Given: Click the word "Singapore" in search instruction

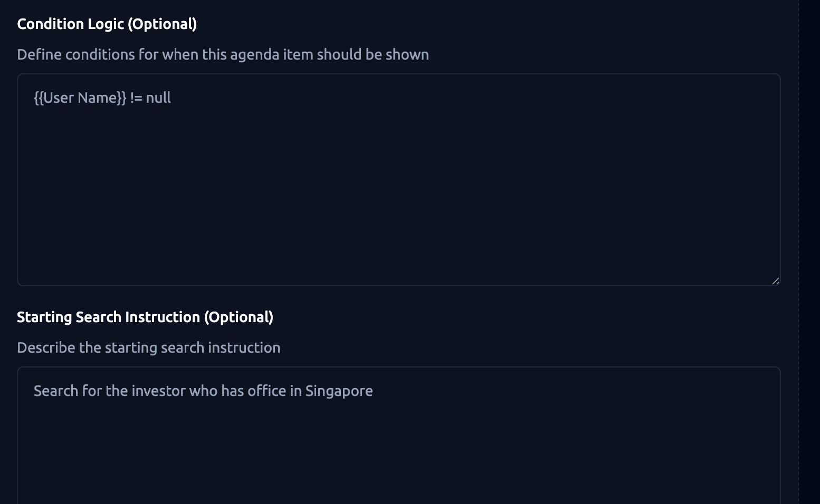Looking at the screenshot, I should [339, 391].
